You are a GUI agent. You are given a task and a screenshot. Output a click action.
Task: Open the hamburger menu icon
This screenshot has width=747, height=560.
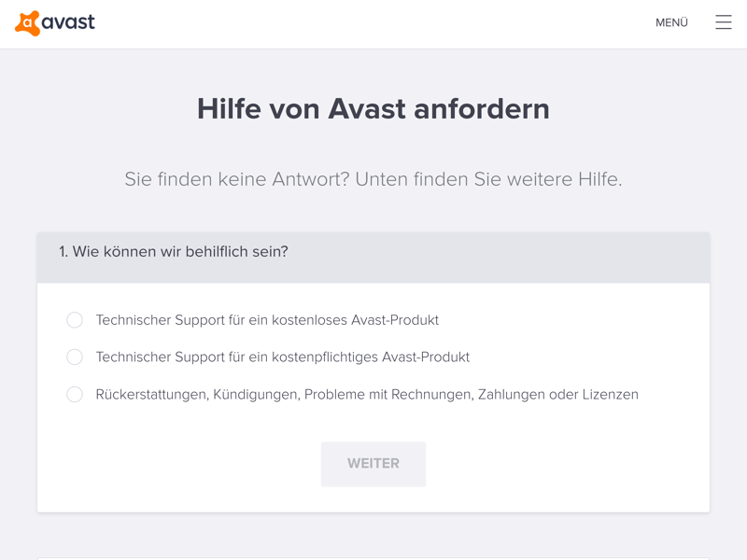724,22
